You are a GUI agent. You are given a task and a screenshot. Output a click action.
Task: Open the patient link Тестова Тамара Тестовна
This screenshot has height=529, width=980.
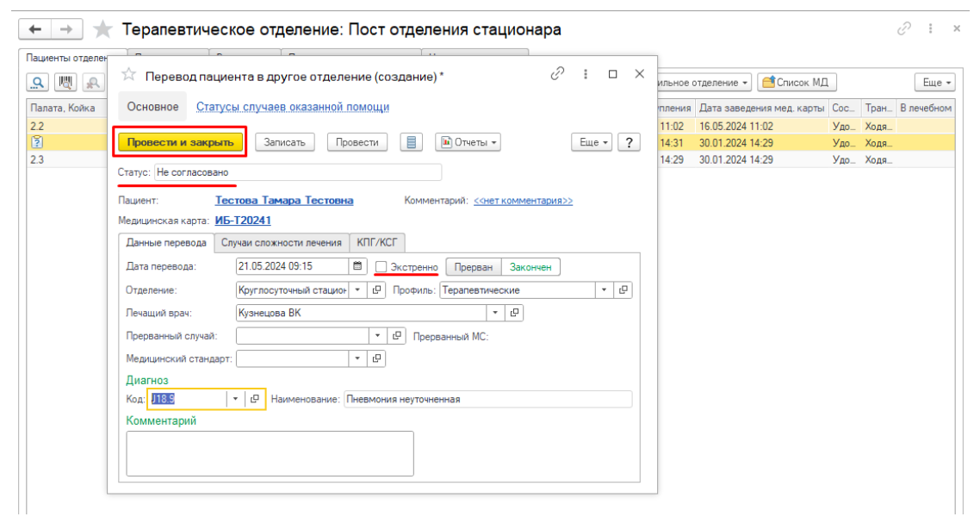pos(283,201)
